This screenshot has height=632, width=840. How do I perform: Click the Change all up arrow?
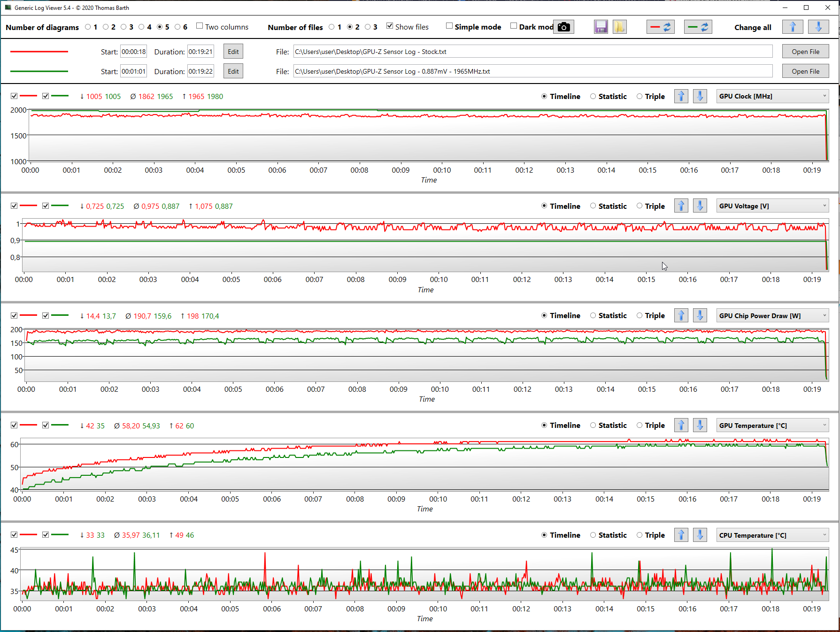[793, 27]
